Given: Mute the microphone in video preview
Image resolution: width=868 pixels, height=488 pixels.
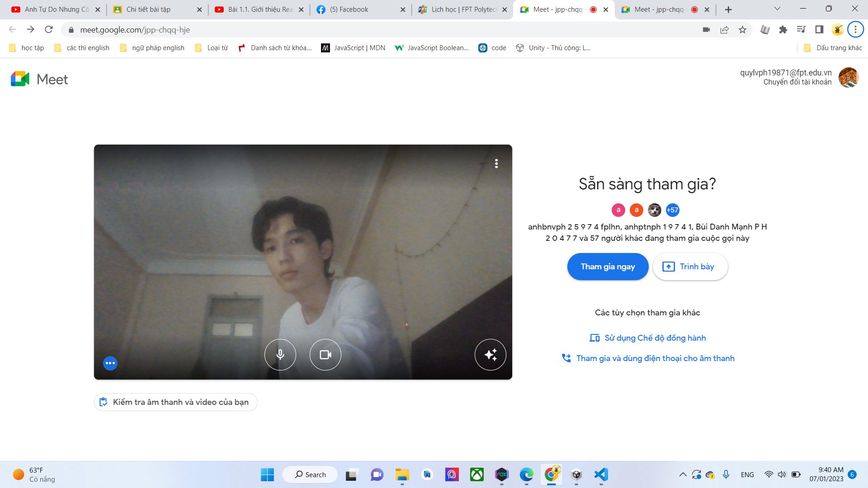Looking at the screenshot, I should 280,355.
